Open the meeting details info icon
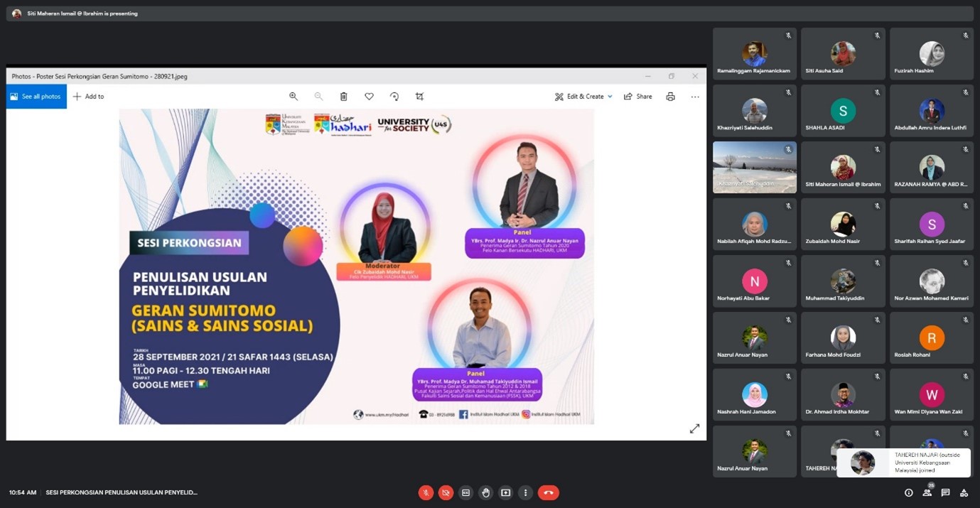 point(908,492)
